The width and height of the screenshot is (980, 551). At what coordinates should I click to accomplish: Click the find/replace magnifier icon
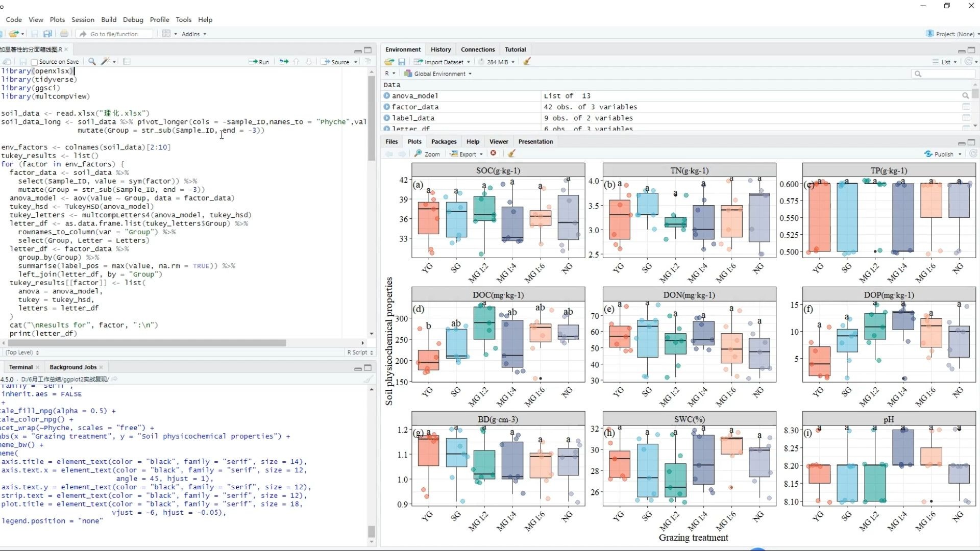(92, 61)
